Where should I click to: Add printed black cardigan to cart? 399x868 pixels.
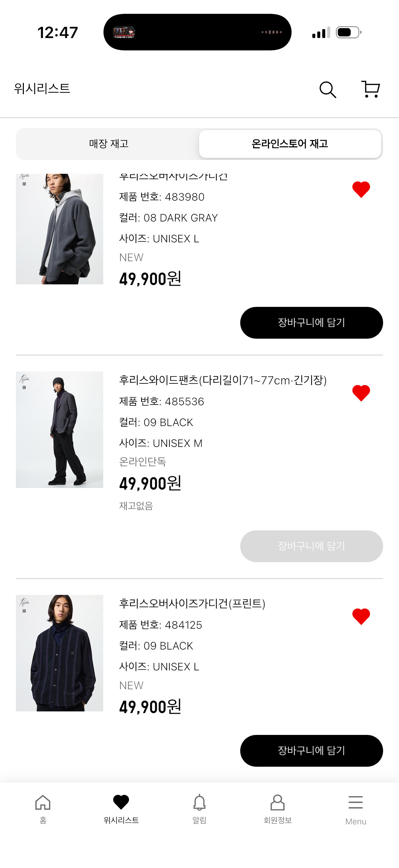(x=311, y=750)
